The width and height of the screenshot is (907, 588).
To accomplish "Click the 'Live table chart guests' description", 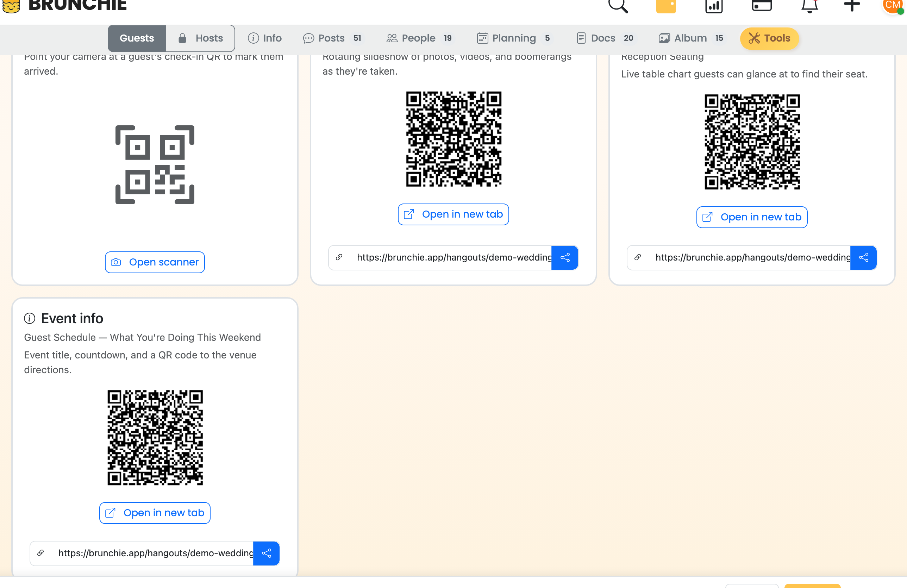I will [744, 74].
